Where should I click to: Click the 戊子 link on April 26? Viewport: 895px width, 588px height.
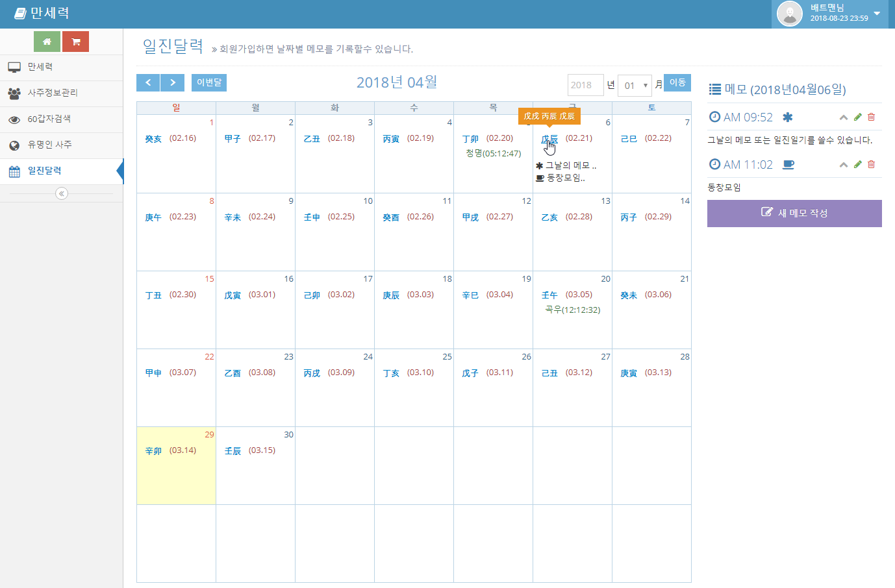click(470, 373)
